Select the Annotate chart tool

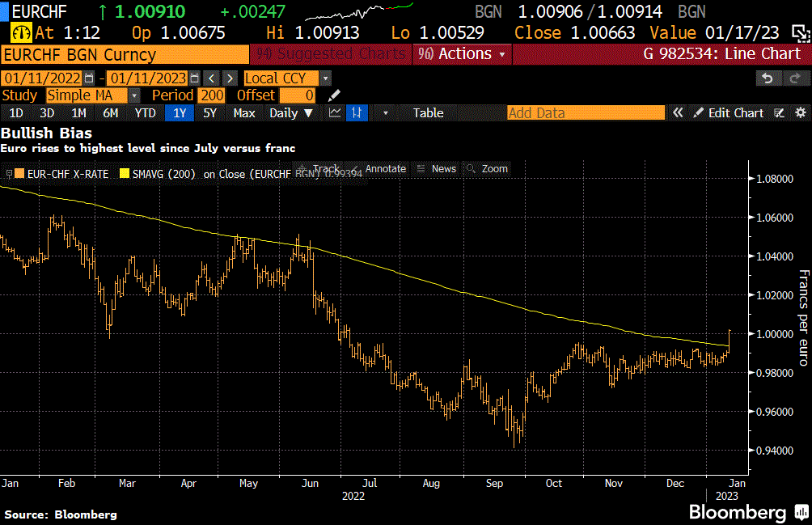pyautogui.click(x=386, y=169)
